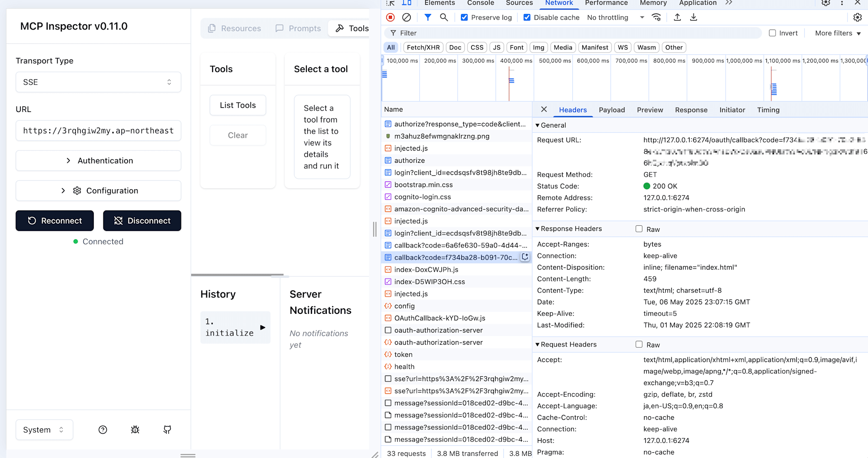This screenshot has width=868, height=458.
Task: Switch to the Response tab
Action: tap(691, 110)
